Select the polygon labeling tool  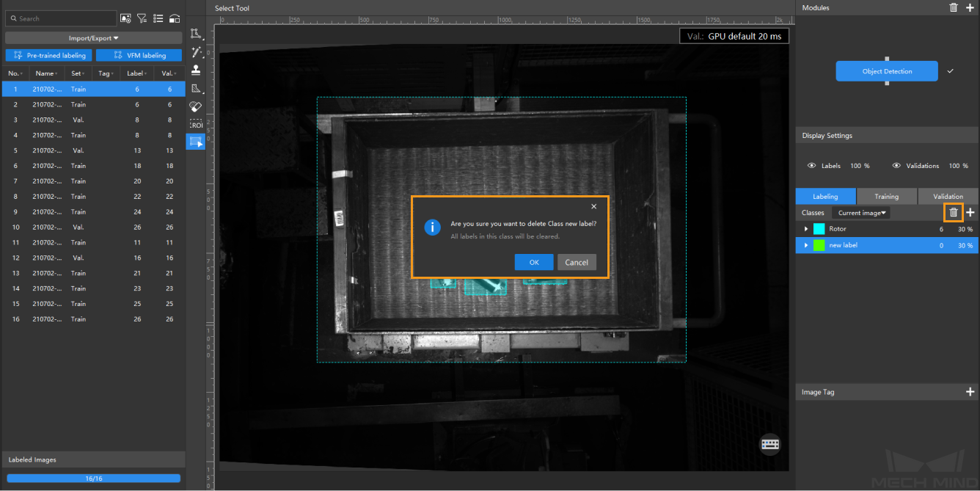tap(196, 34)
